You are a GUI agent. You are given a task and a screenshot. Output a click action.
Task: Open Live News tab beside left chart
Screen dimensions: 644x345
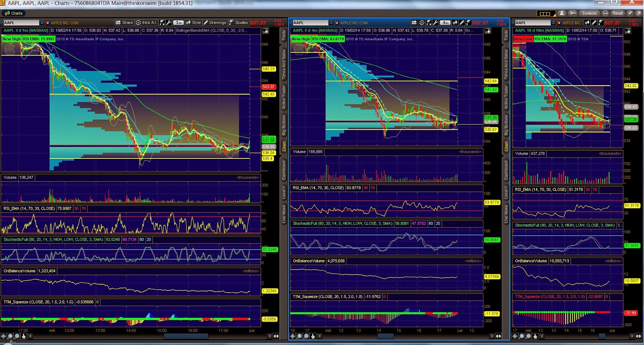pos(284,214)
